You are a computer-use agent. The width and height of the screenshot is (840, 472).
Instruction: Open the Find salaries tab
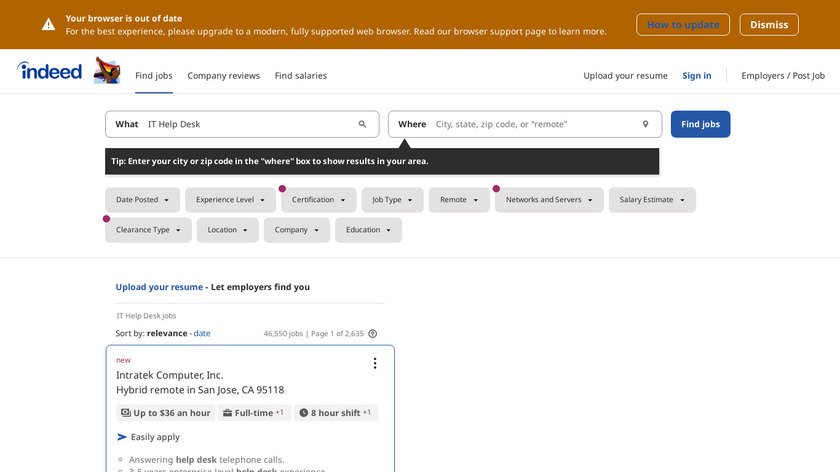301,76
